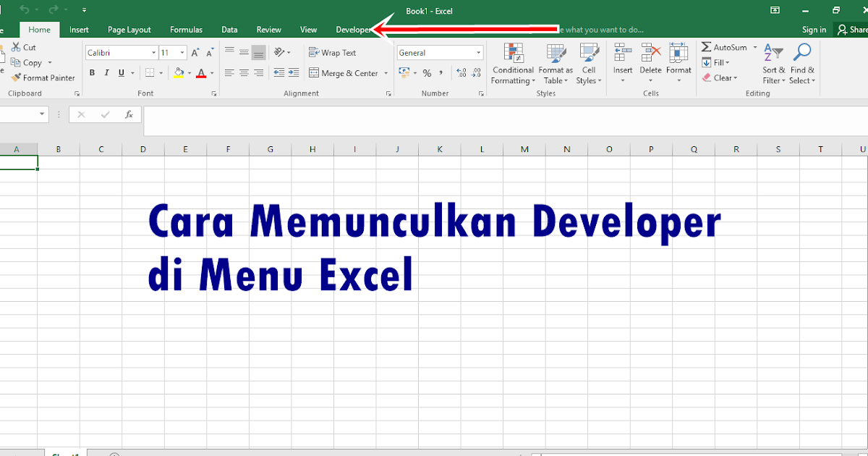Click the Fill Color paint bucket swatch
This screenshot has width=868, height=456.
pos(179,72)
